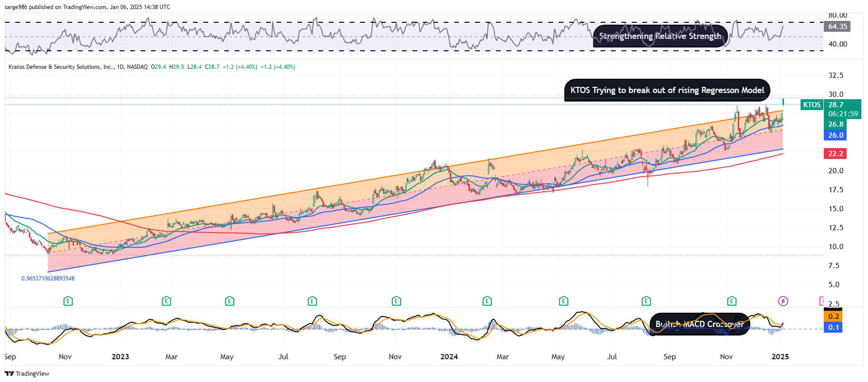Select the earnings icon between July and September 2024
The width and height of the screenshot is (868, 382).
click(x=646, y=301)
